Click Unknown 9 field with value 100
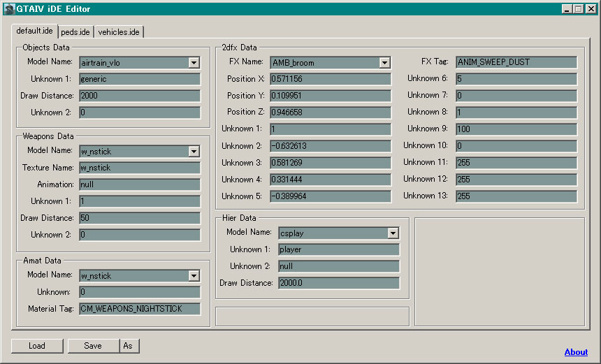Viewport: 601px width, 364px height. [516, 129]
